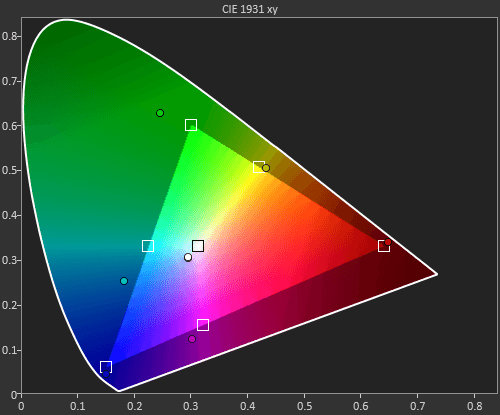Viewport: 500px width, 415px height.
Task: Select the yellow target square marker
Action: 259,167
